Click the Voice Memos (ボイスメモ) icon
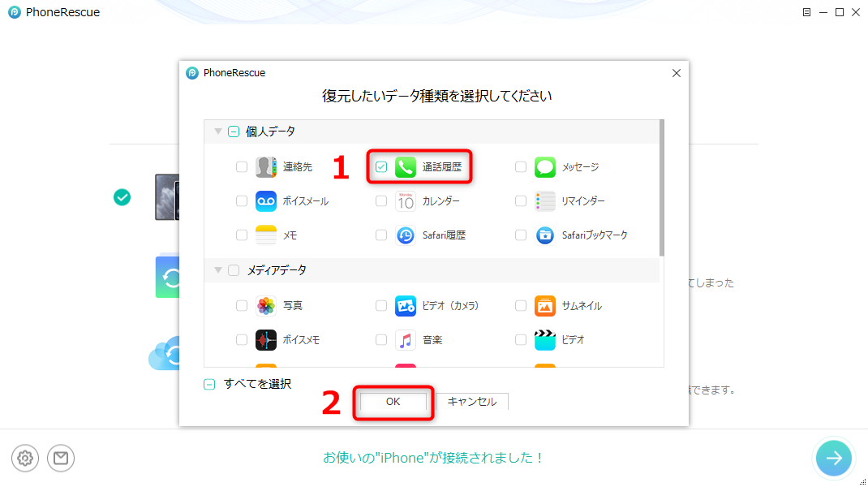The image size is (868, 487). (x=266, y=339)
